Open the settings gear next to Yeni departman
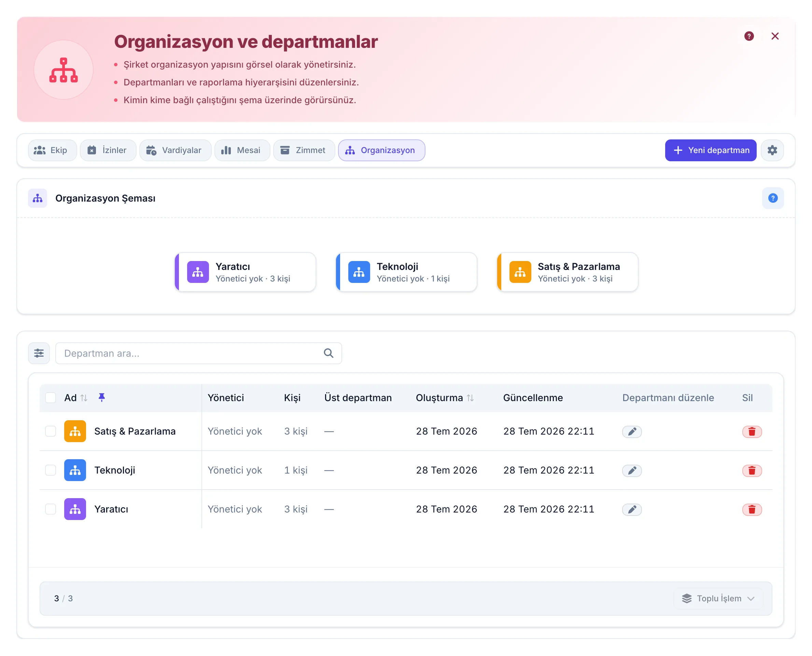This screenshot has height=656, width=812. pos(772,150)
